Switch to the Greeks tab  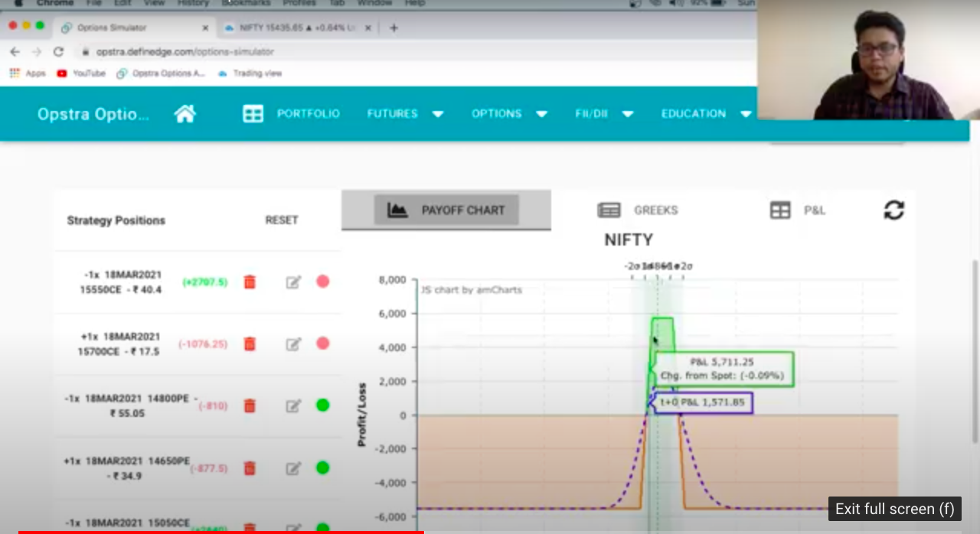[638, 210]
